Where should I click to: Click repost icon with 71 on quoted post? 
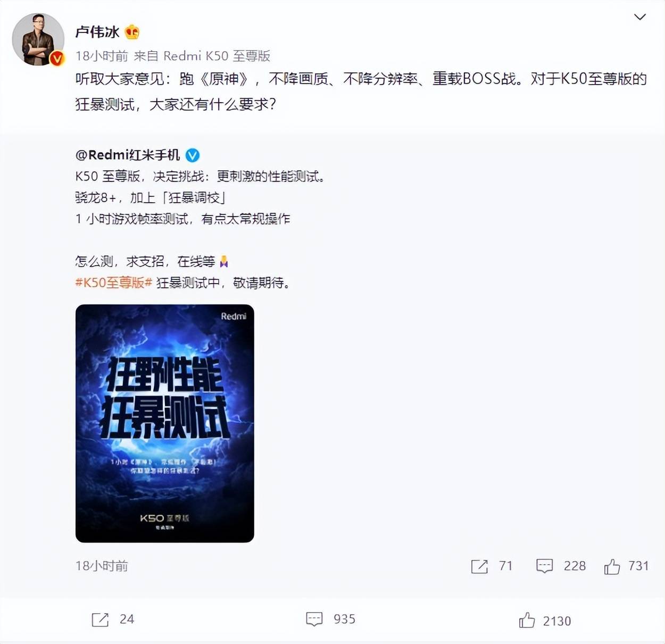(x=479, y=566)
